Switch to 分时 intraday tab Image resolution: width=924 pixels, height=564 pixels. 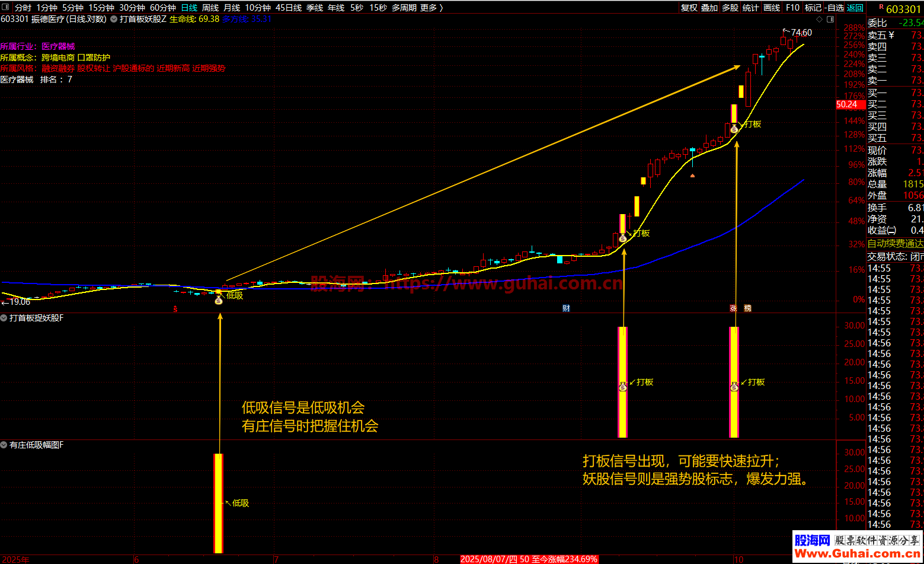tap(23, 8)
